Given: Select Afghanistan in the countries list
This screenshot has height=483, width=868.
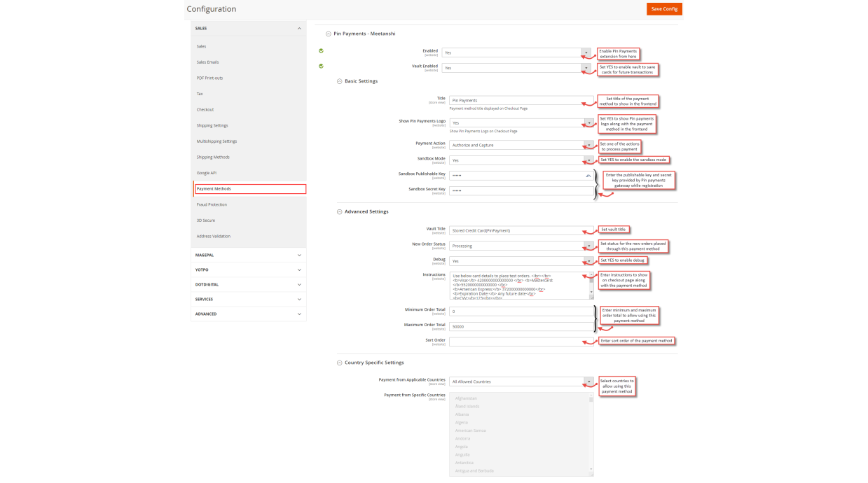Looking at the screenshot, I should pos(466,398).
